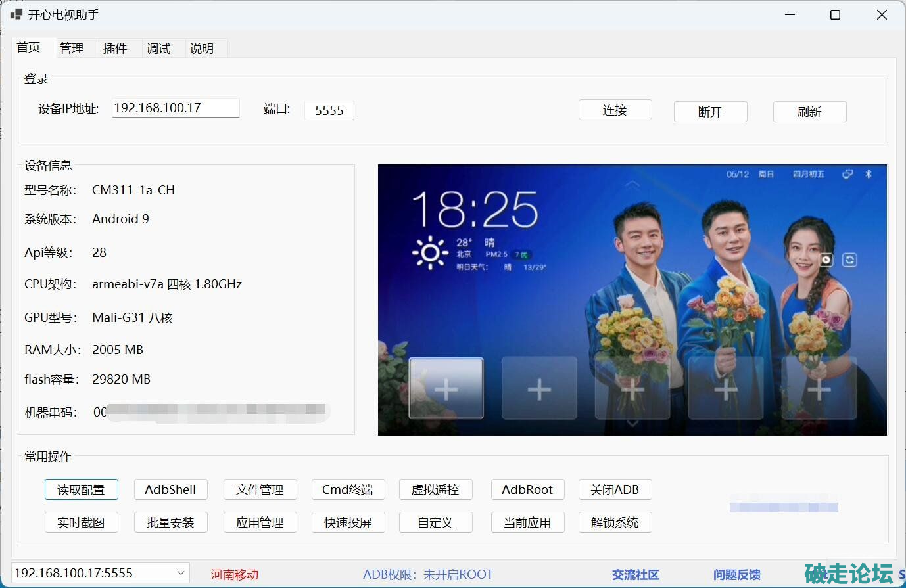Click the first highlighted plus tile in preview
The height and width of the screenshot is (588, 906).
[446, 388]
